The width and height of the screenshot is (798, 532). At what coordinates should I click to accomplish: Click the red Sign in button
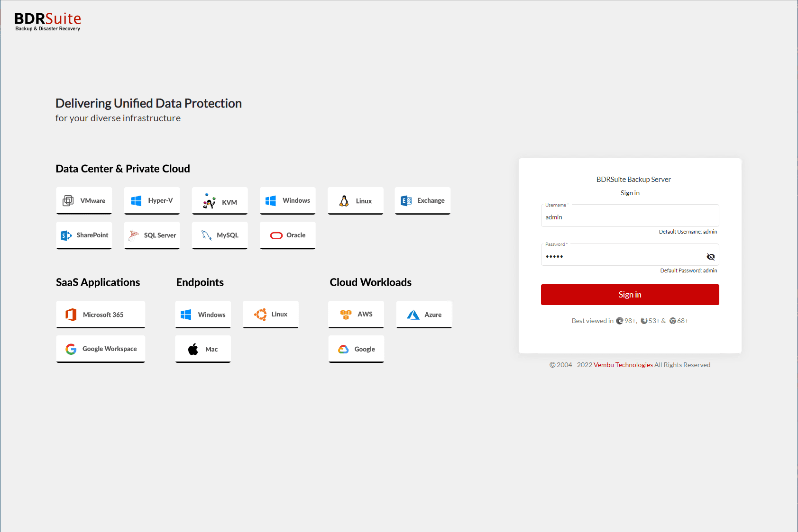(x=630, y=295)
